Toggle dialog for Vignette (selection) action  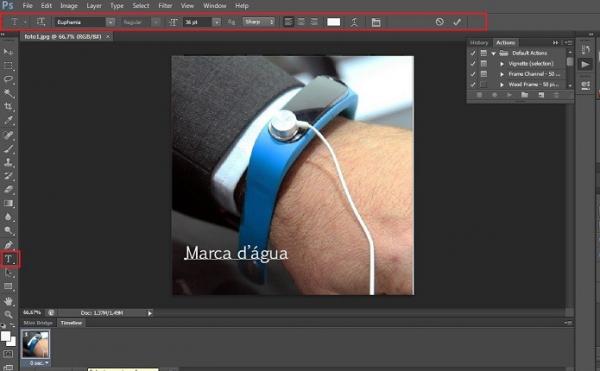pos(484,63)
